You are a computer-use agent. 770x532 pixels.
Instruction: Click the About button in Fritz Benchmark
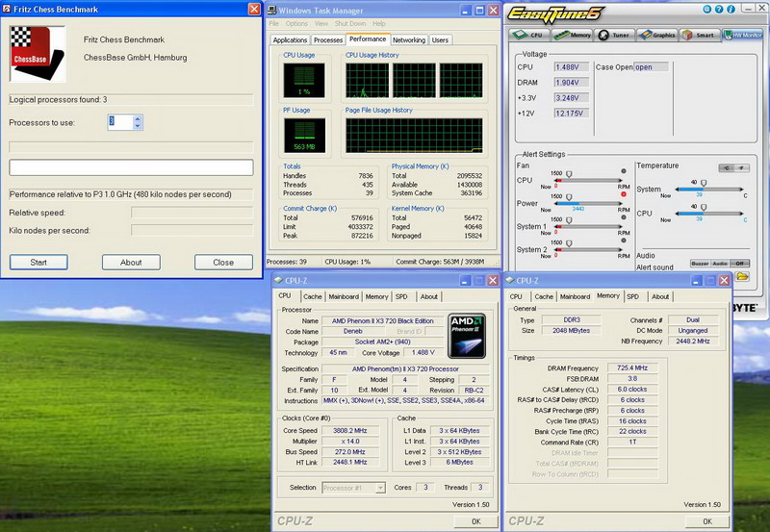[x=131, y=262]
